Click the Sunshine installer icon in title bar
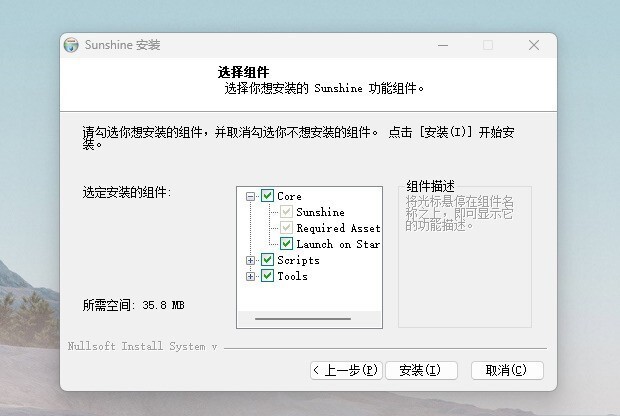Viewport: 620px width, 416px height. pos(71,45)
